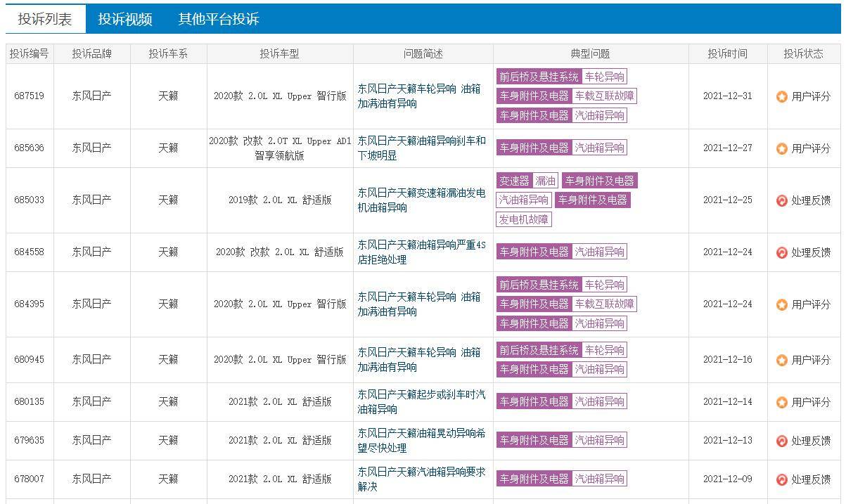846x504 pixels.
Task: Click the 典型问题 column header
Action: pos(591,54)
